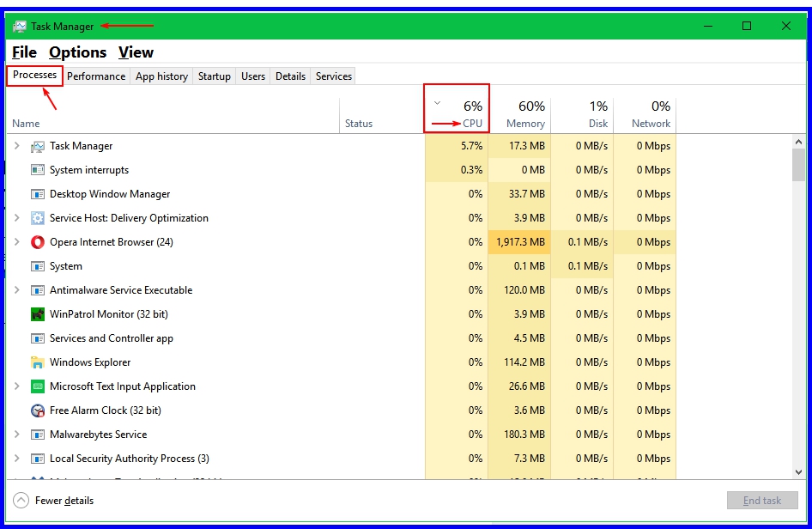The height and width of the screenshot is (529, 812).
Task: Switch to the Services tab
Action: 334,76
